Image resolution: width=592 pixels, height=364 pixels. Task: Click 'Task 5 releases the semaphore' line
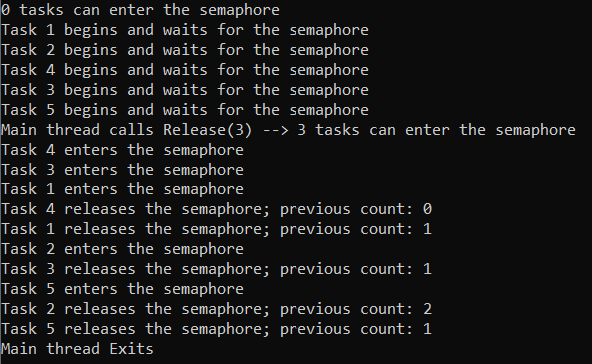pos(217,330)
